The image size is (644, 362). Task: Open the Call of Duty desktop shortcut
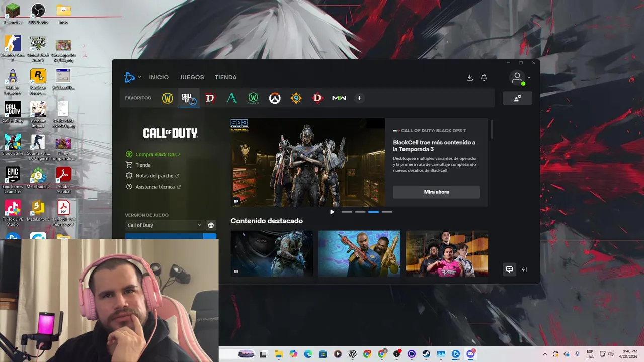coord(13,112)
